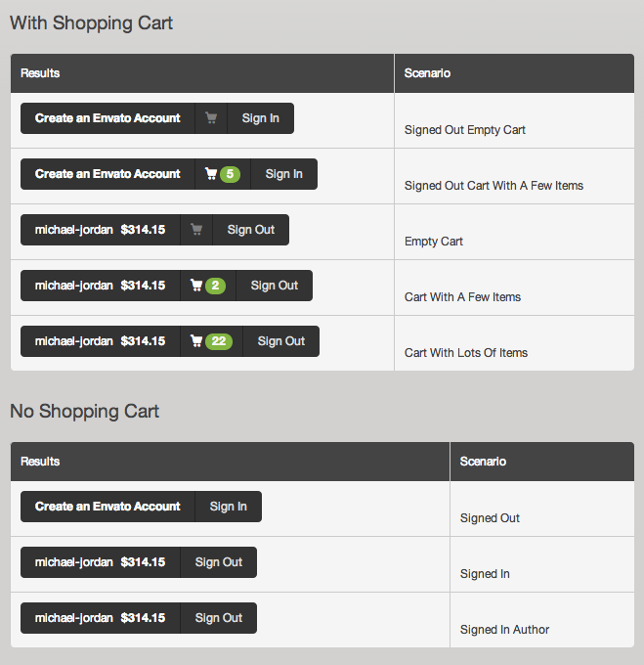Open michael-jordan username in the Empty Cart row

pyautogui.click(x=74, y=230)
